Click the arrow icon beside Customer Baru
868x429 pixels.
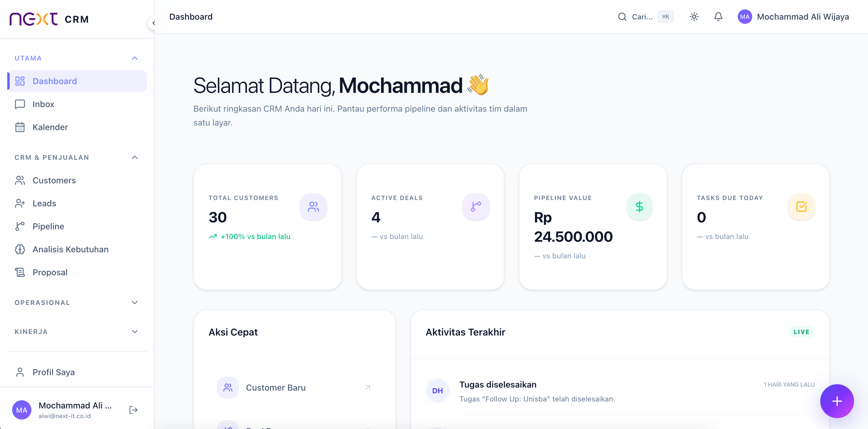367,387
